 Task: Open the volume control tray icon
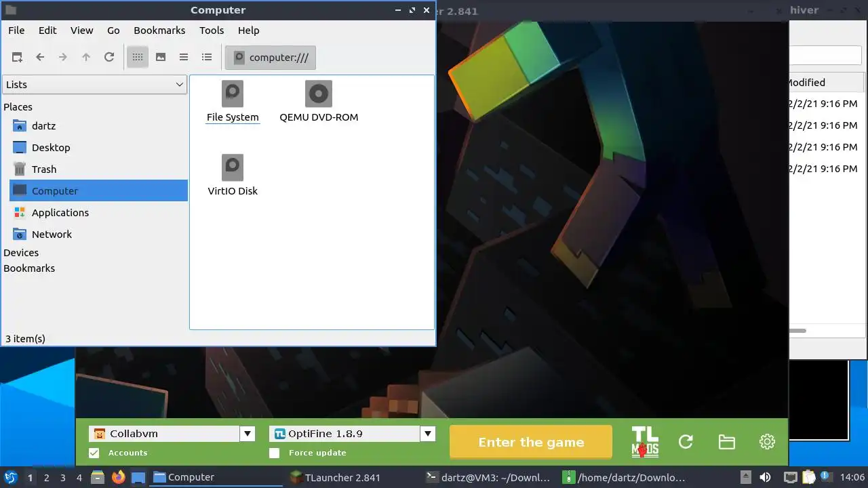click(x=765, y=477)
